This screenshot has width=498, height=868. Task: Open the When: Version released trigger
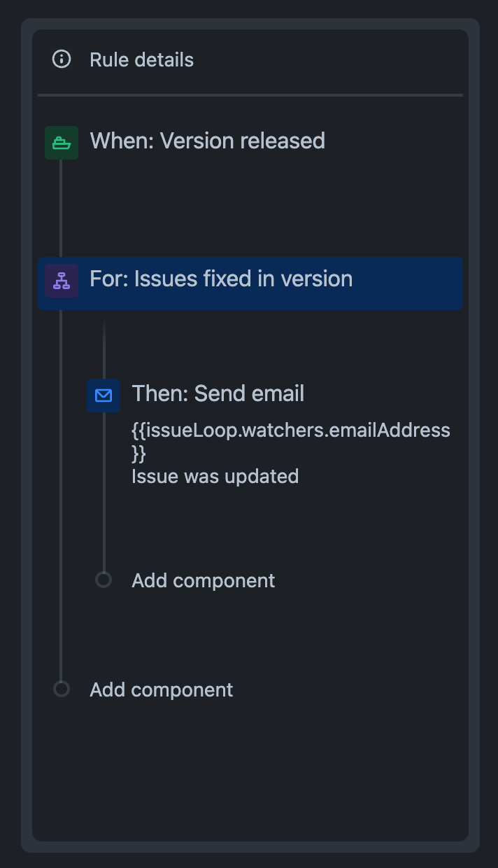207,141
